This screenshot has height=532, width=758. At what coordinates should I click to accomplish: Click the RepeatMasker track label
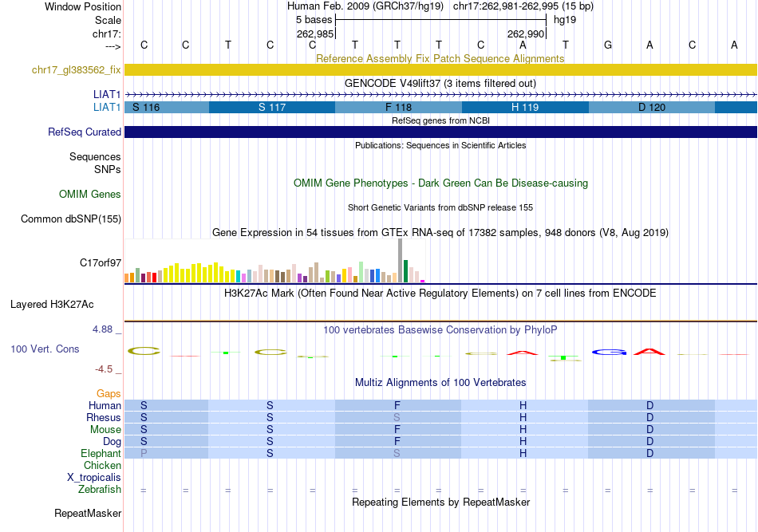tap(88, 513)
